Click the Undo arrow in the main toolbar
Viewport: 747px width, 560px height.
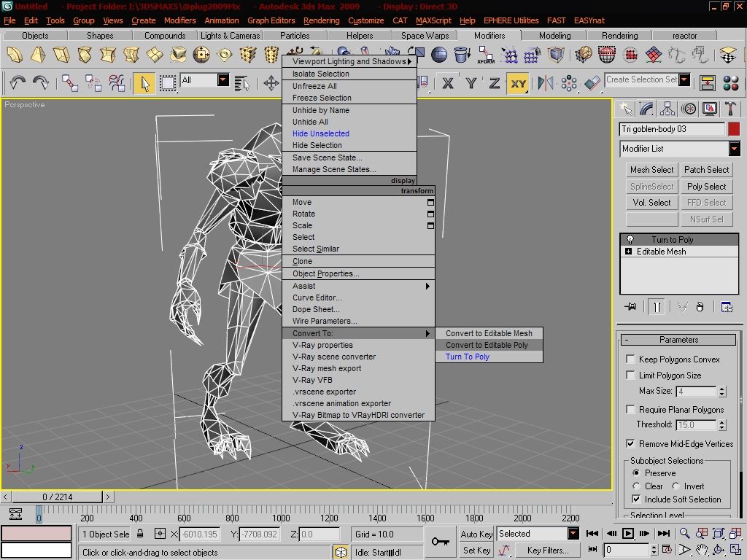18,83
